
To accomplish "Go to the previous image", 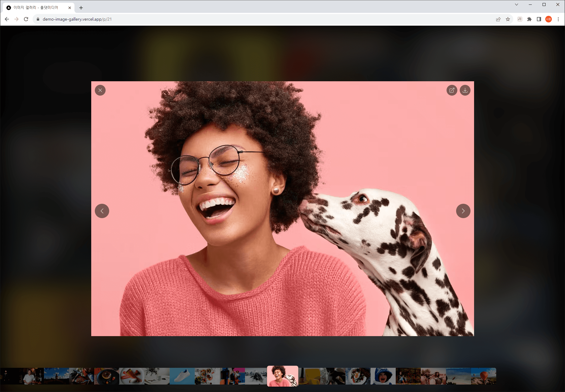I will tap(102, 211).
